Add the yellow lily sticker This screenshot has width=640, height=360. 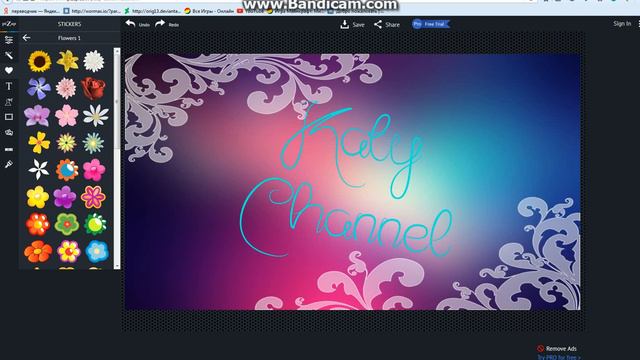[x=67, y=61]
